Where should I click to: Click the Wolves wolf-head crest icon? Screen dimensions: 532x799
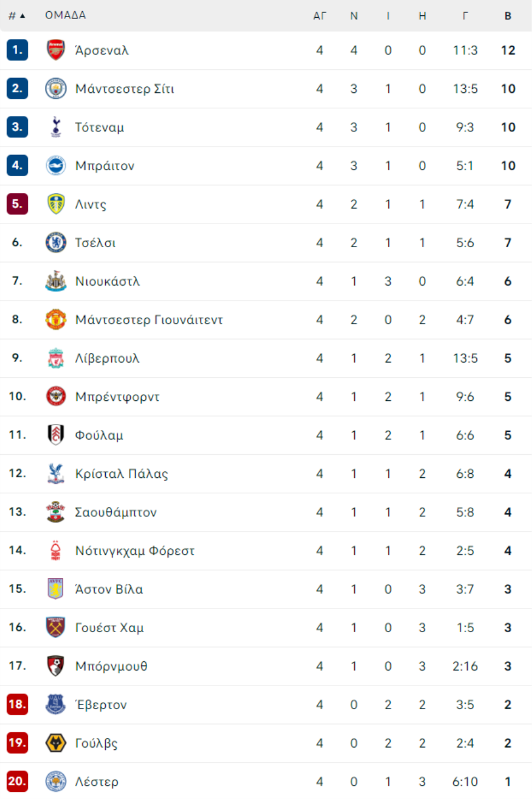[56, 743]
